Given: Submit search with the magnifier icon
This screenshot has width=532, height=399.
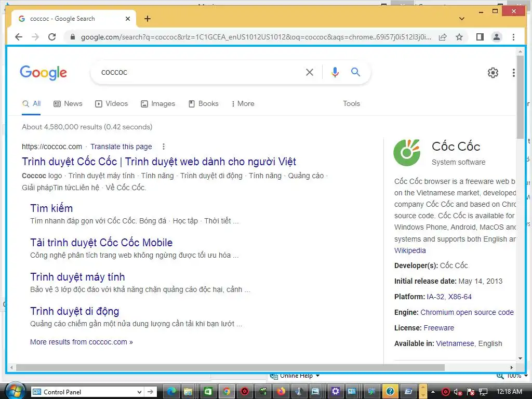Looking at the screenshot, I should pos(355,72).
